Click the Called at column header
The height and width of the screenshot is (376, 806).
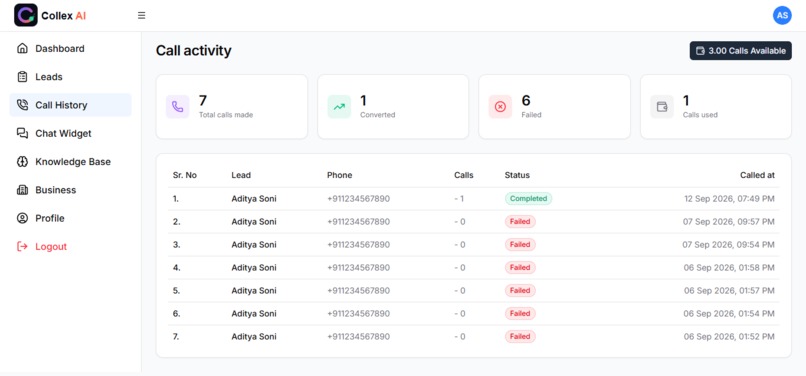(x=757, y=175)
